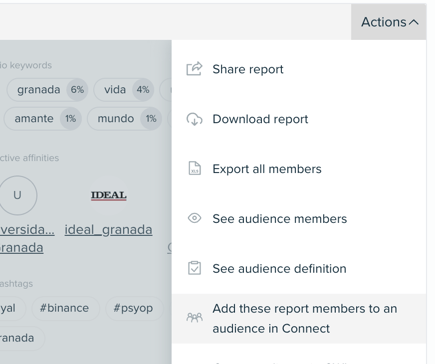Click the chevron next to Actions

pos(414,22)
